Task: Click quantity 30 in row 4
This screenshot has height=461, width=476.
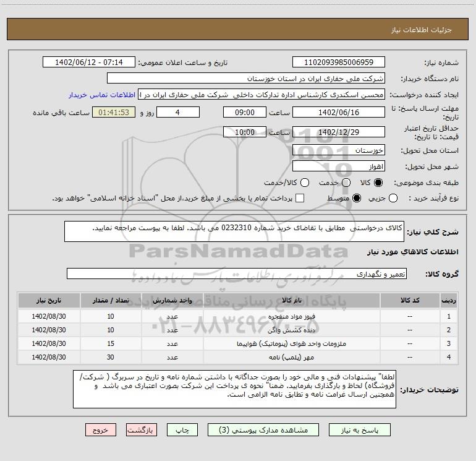Action: (x=111, y=358)
